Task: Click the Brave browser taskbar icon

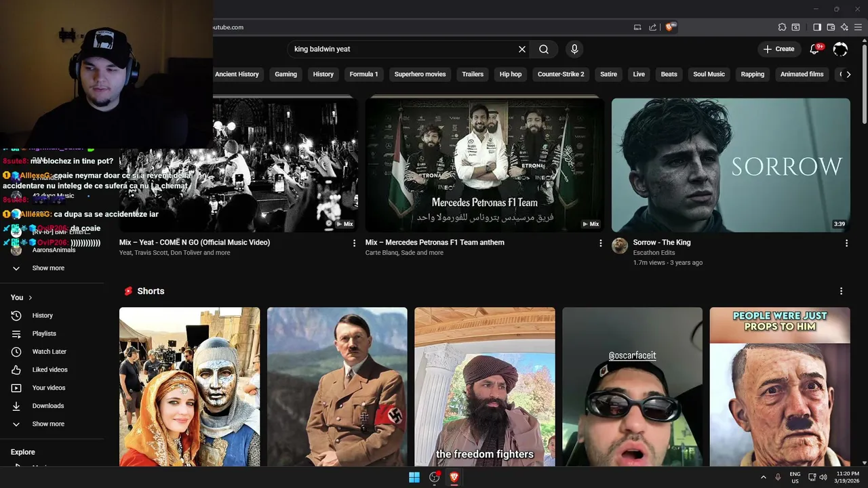Action: [454, 477]
